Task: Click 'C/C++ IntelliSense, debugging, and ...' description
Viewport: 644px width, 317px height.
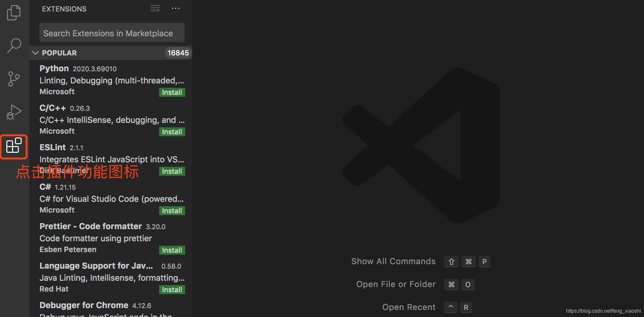Action: tap(112, 120)
